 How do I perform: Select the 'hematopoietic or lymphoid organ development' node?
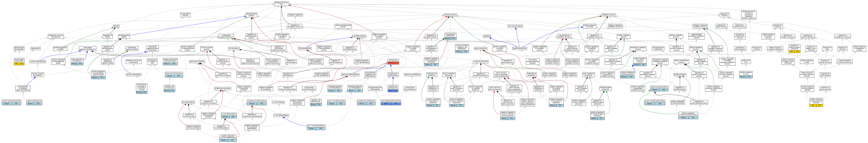[x=23, y=88]
